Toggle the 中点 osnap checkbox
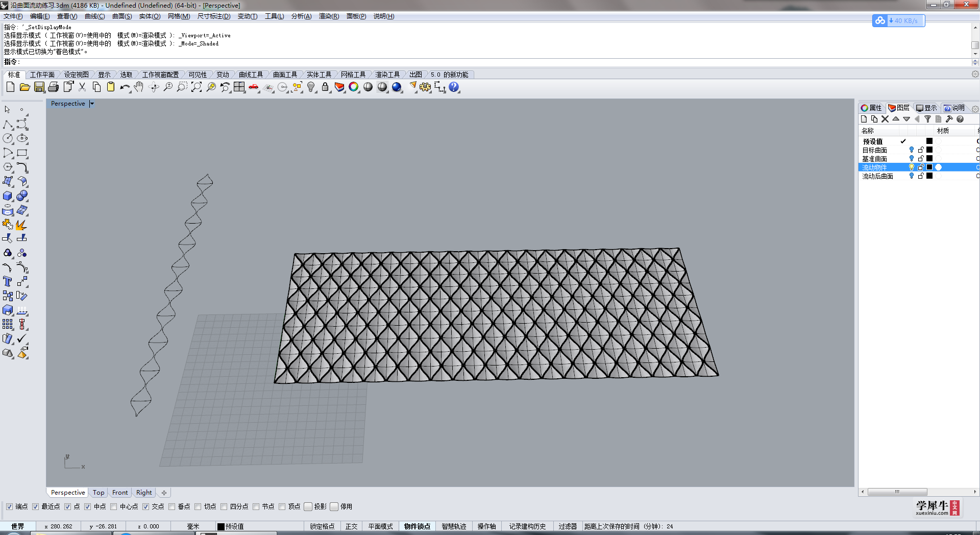The image size is (980, 535). click(x=87, y=506)
